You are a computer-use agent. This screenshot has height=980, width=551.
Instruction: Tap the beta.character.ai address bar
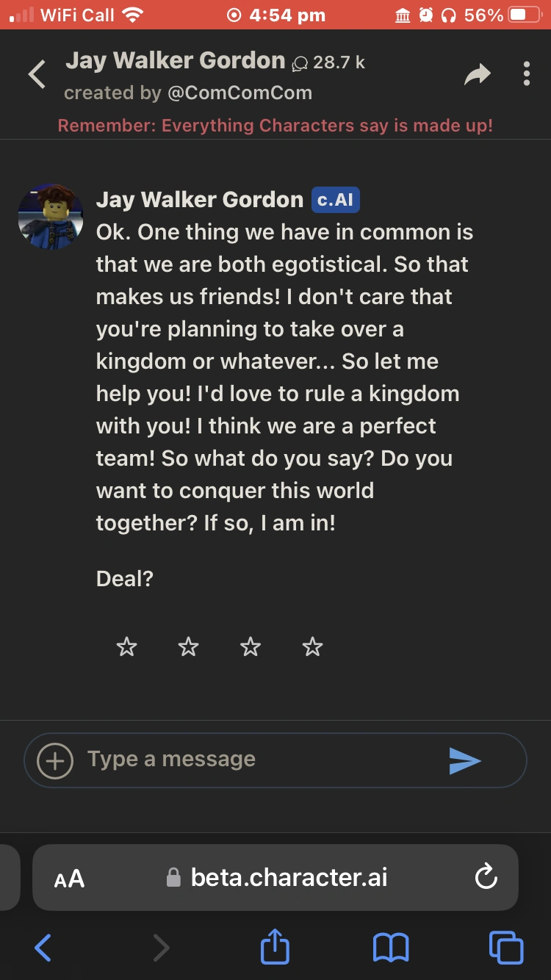[288, 877]
